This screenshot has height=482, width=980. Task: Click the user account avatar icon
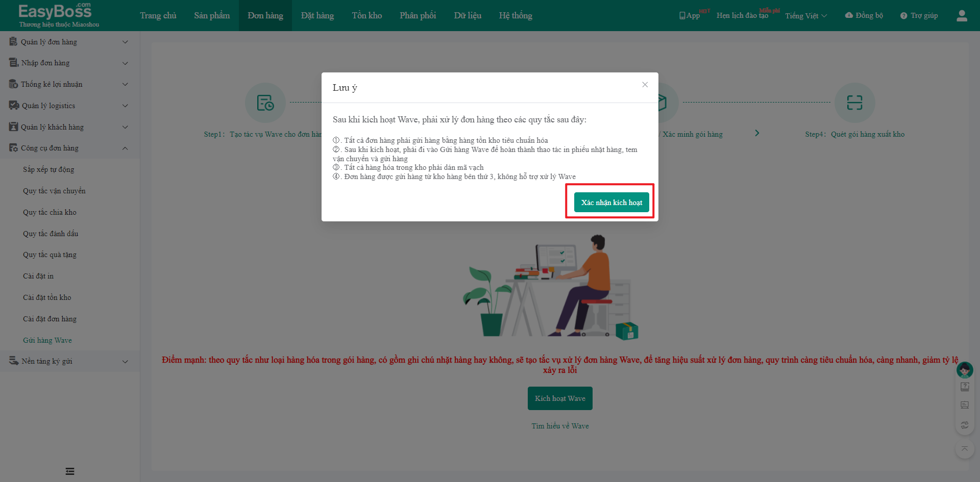pos(962,16)
